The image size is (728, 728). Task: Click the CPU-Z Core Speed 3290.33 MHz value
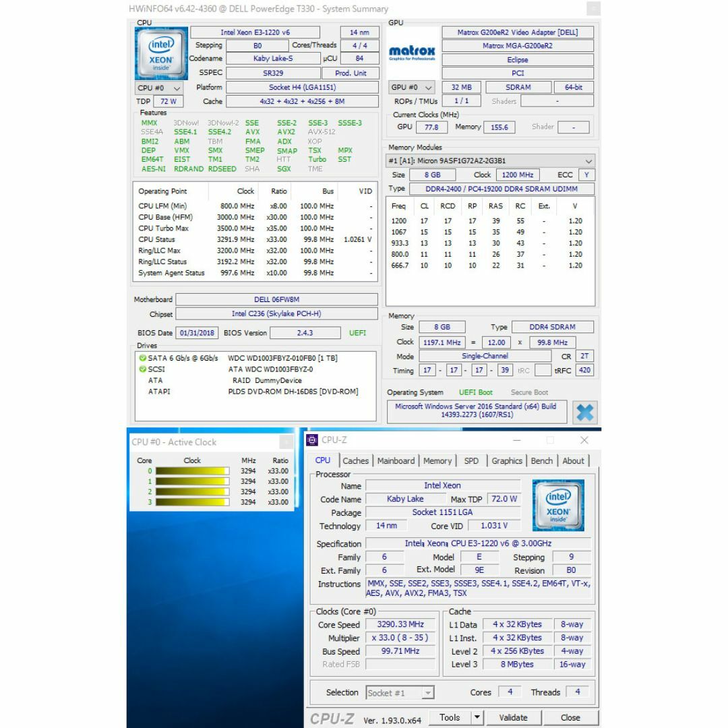coord(400,624)
